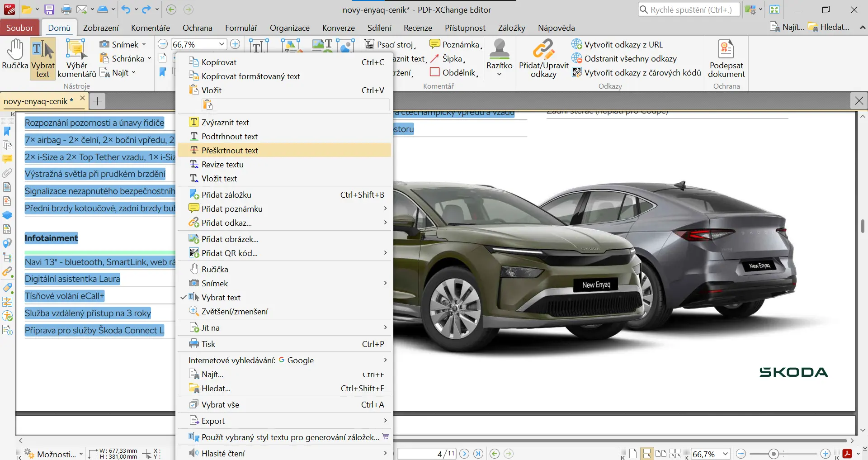
Task: Expand the Najít dropdown in Nástroje group
Action: pos(134,72)
